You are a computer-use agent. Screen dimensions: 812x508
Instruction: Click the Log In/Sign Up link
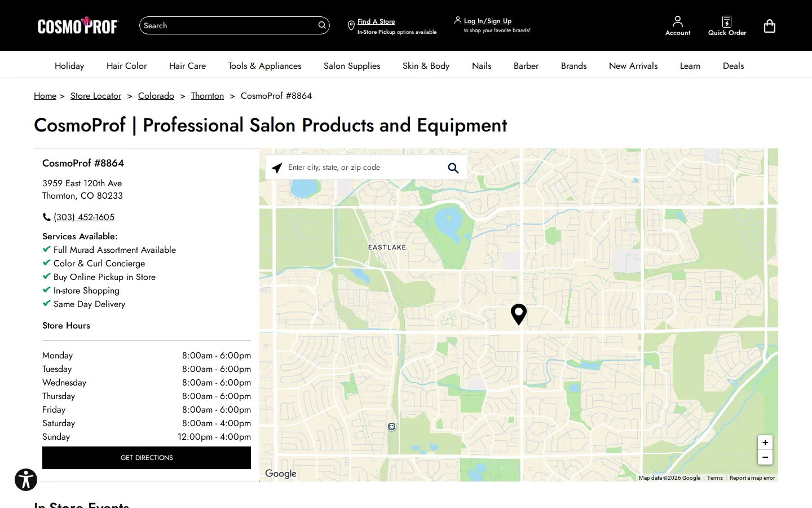tap(488, 21)
